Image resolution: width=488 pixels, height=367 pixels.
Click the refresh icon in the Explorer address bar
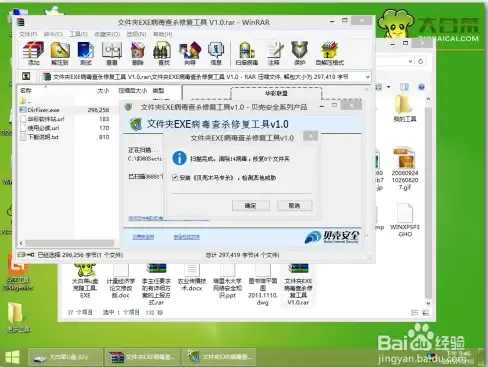(421, 61)
